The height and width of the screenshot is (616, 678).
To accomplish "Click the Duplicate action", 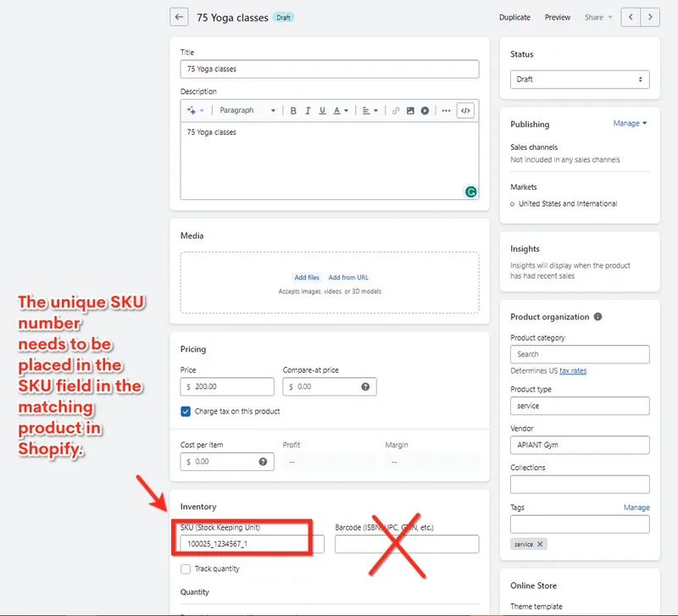I will [514, 17].
